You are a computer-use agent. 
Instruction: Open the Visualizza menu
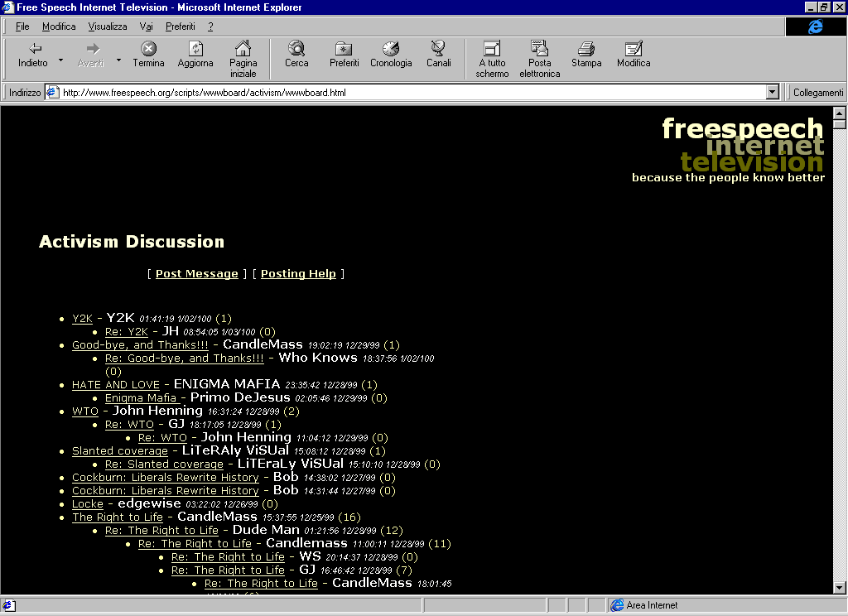[x=107, y=26]
